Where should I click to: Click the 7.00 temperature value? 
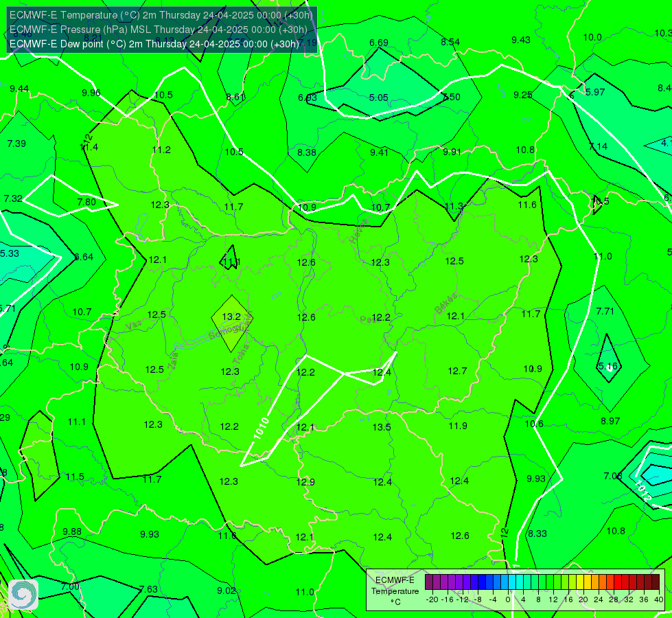tap(70, 586)
